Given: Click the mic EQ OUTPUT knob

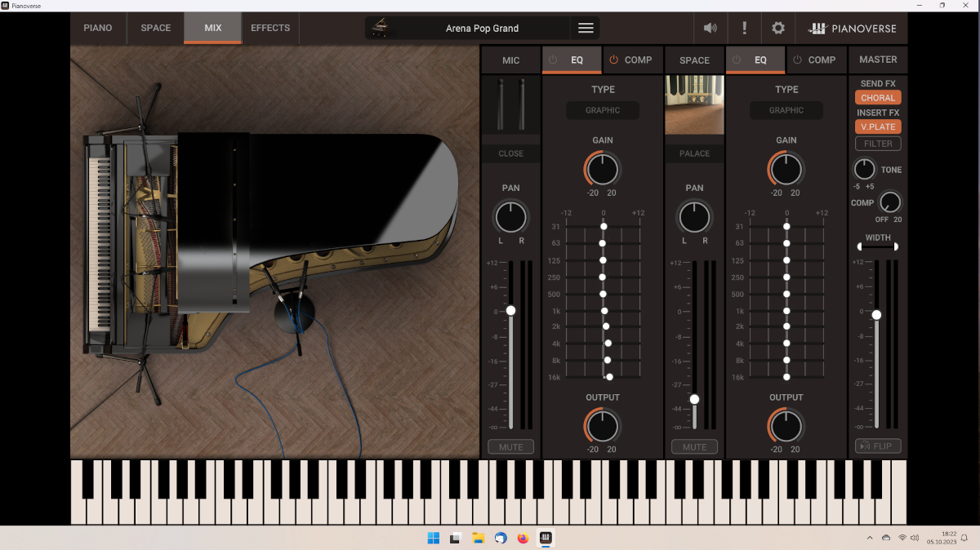Looking at the screenshot, I should coord(603,426).
